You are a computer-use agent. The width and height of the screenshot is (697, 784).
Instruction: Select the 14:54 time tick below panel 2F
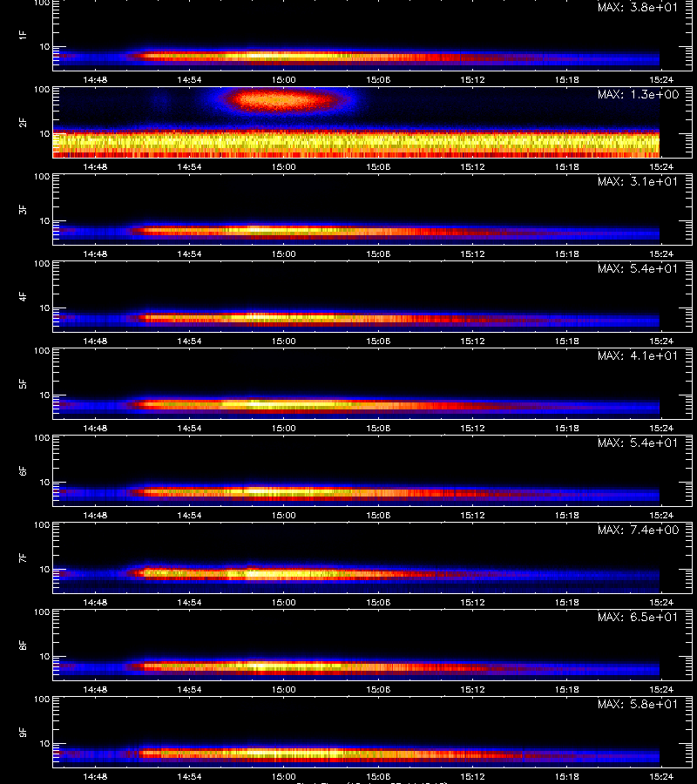coord(189,166)
